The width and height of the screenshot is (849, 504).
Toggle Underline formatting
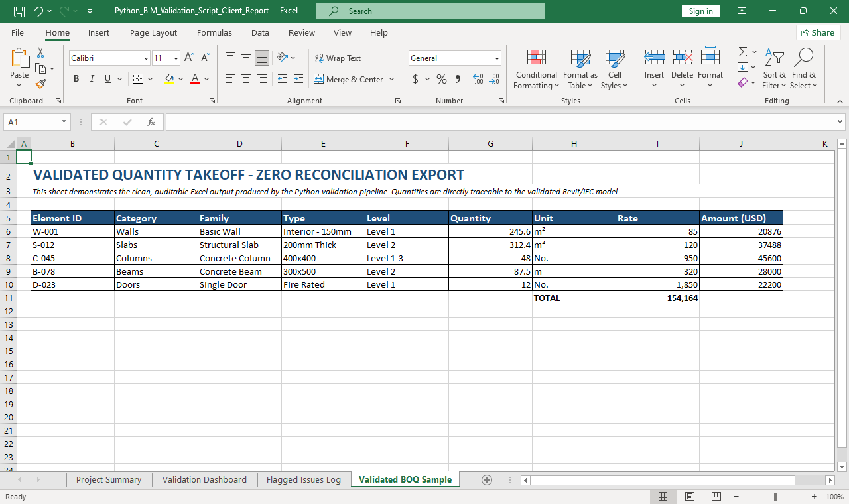click(107, 79)
